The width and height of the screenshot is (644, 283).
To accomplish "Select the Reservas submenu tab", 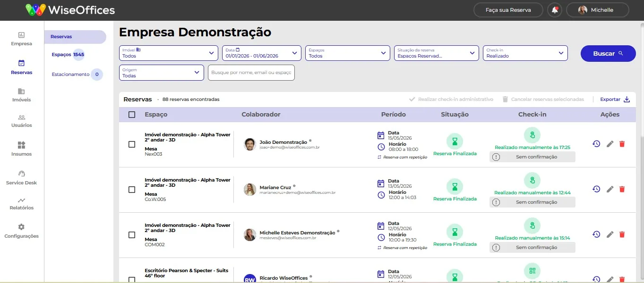I will [x=76, y=37].
